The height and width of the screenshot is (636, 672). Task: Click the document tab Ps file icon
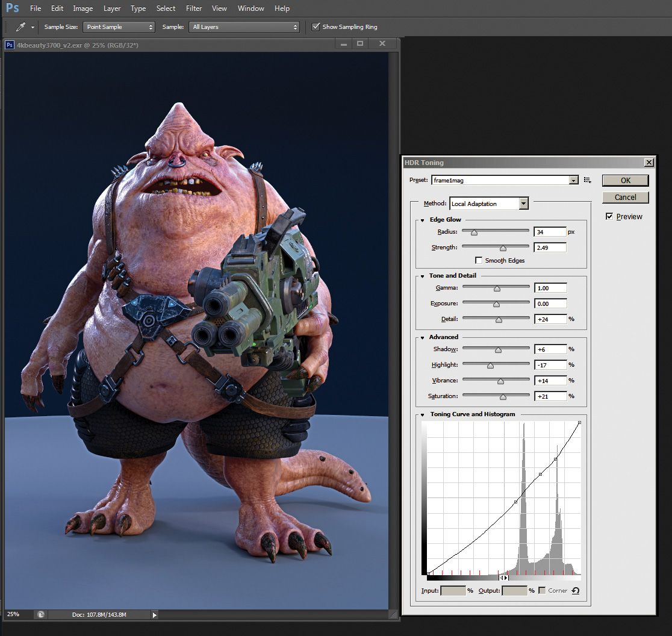(x=9, y=45)
